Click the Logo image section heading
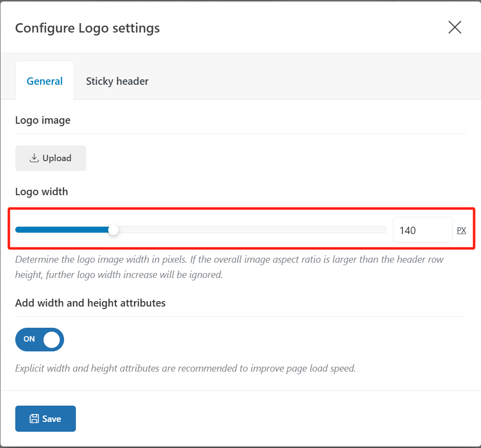Viewport: 481px width, 448px height. point(43,120)
